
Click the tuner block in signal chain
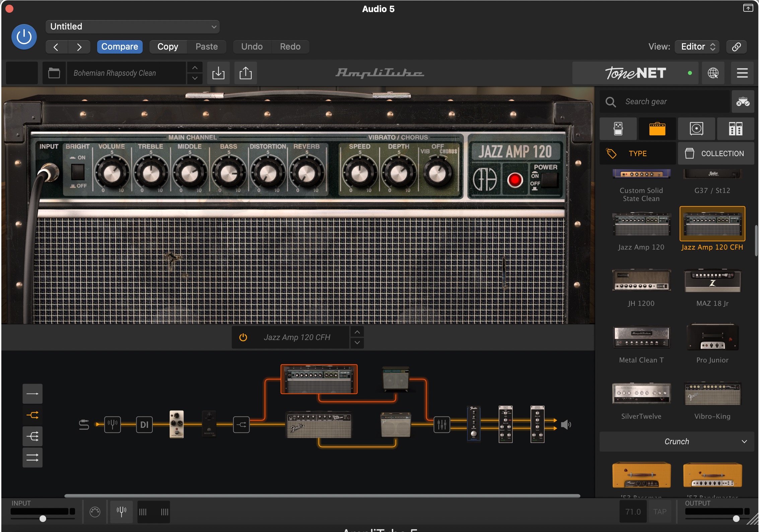pos(112,424)
